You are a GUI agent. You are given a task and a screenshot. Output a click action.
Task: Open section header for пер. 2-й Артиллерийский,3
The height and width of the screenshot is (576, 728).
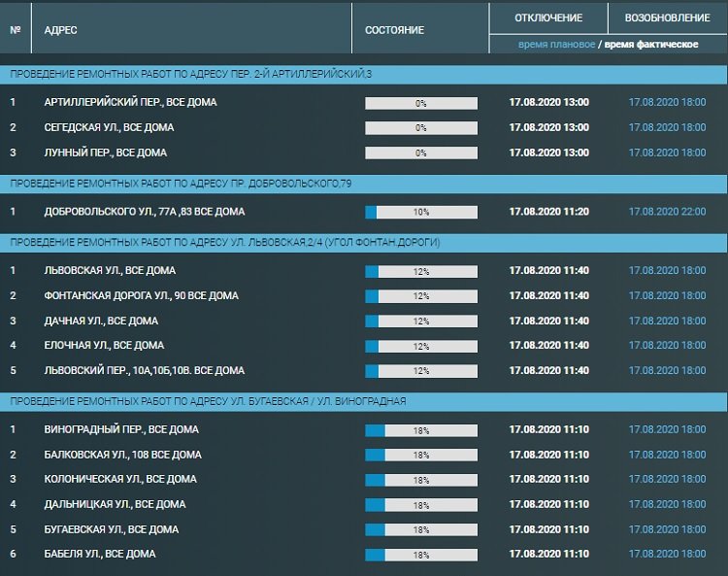364,75
